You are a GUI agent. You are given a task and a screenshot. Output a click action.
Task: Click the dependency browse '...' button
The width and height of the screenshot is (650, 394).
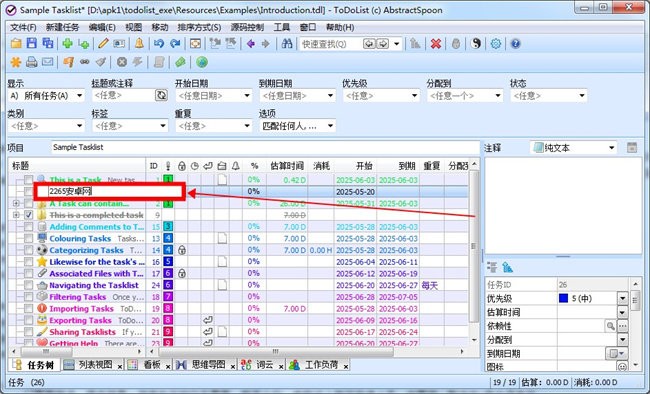(622, 326)
